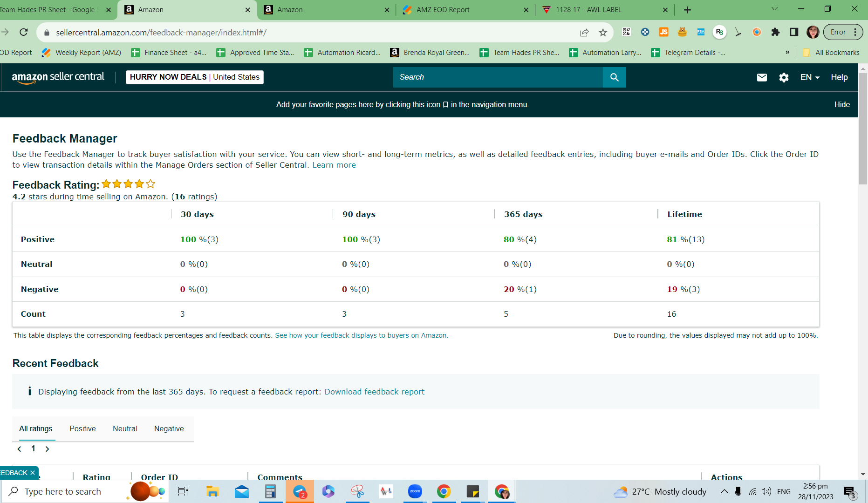Open the HURRY NOW DEALS marketplace switcher

(x=195, y=77)
